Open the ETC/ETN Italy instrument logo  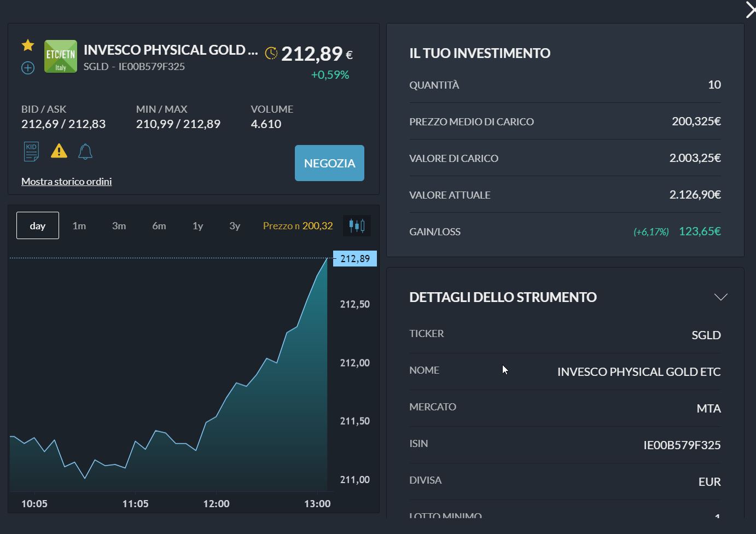click(x=61, y=56)
